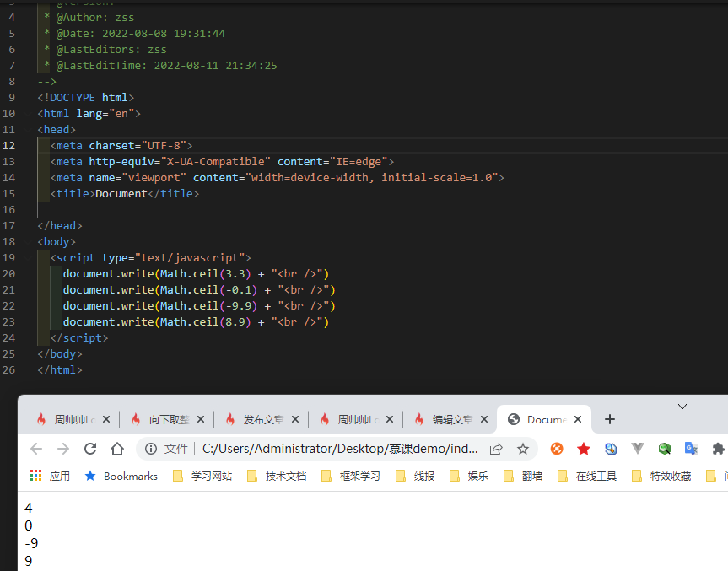Open the 技术文档 bookmark folder
Image resolution: width=728 pixels, height=571 pixels.
[276, 476]
